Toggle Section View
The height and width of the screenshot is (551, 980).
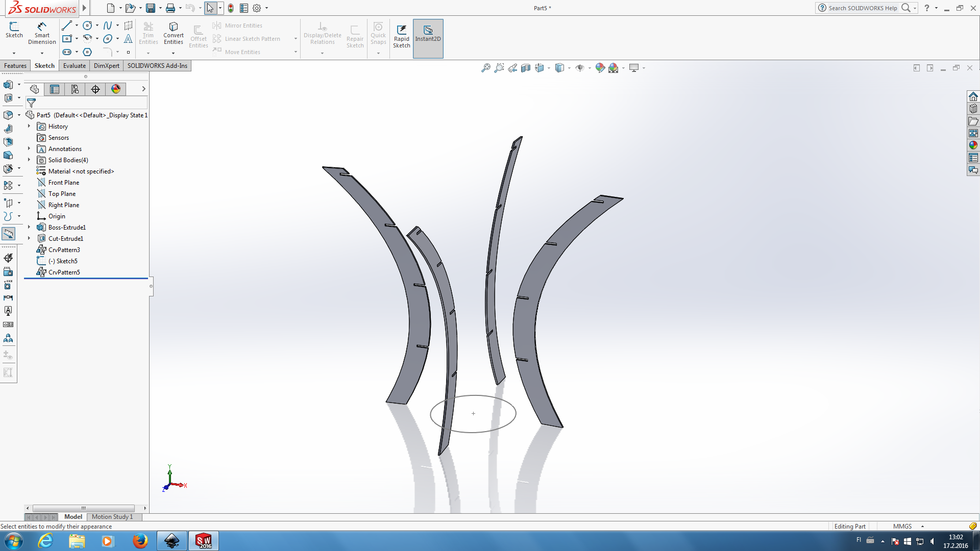coord(526,68)
